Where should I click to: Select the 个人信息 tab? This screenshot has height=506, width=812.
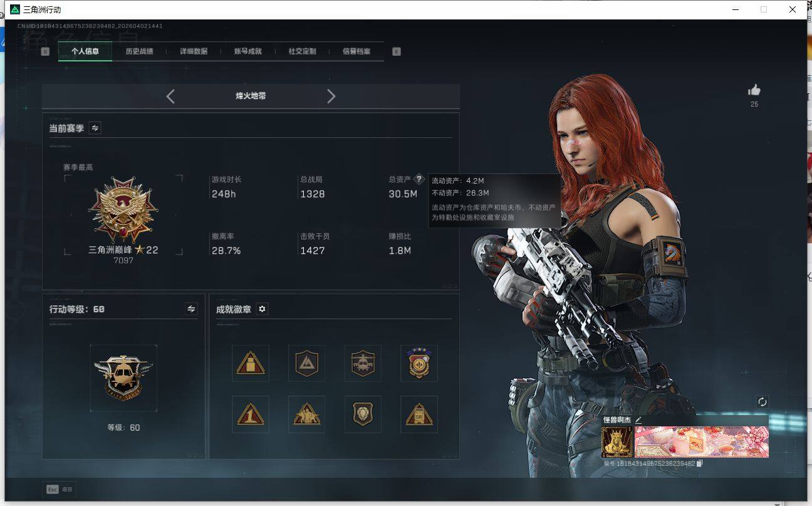tap(85, 51)
